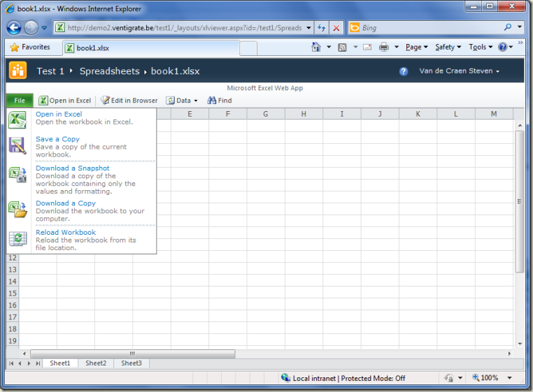Select the book1.xlsx browser tab
Viewport: 533px width, 392px height.
point(151,48)
